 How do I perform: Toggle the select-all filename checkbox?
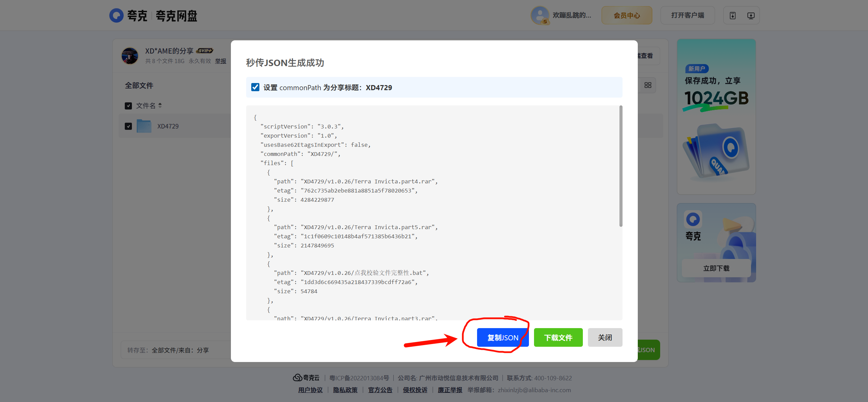[x=128, y=106]
